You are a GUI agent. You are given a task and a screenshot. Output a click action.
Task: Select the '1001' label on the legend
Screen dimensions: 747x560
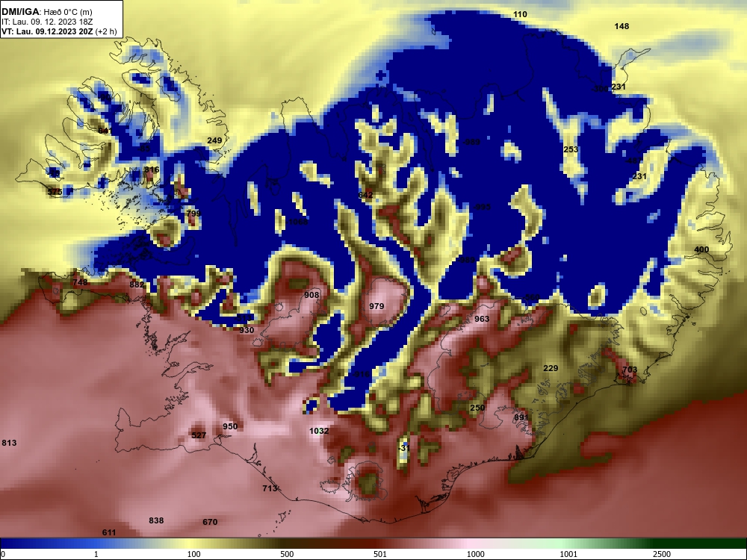coord(568,554)
